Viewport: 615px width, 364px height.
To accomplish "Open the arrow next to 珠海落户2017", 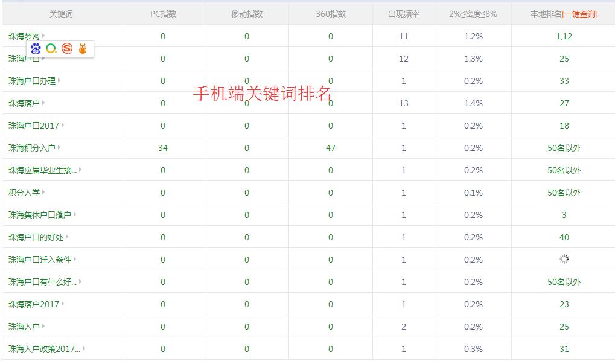I will point(63,304).
